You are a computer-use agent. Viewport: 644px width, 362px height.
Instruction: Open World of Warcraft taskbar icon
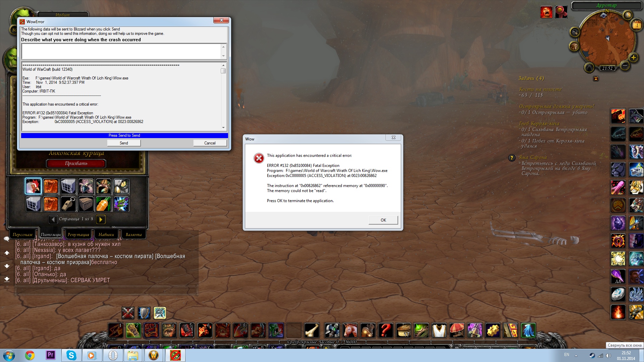point(154,355)
